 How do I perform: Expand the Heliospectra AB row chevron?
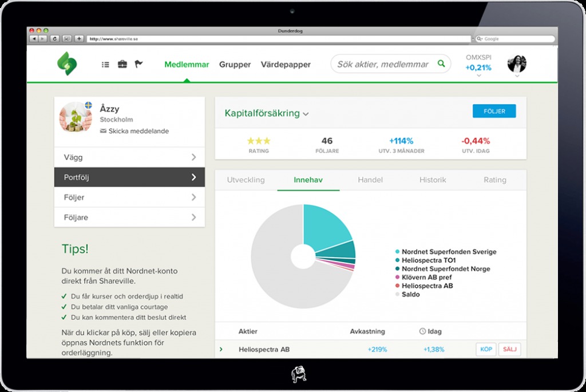221,350
